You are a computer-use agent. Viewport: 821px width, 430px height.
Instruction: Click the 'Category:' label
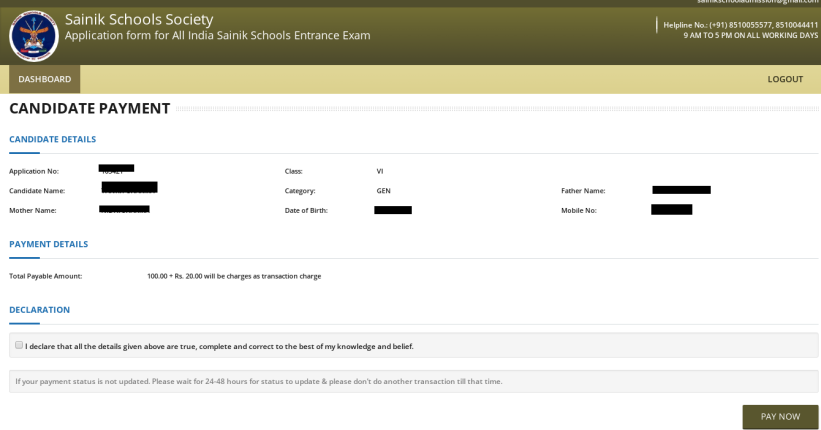click(x=299, y=191)
